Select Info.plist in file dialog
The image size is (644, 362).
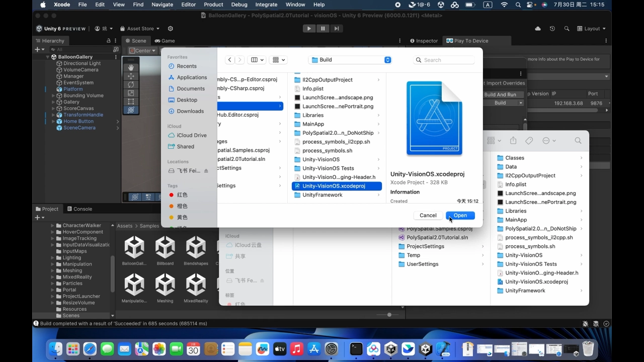coord(313,88)
